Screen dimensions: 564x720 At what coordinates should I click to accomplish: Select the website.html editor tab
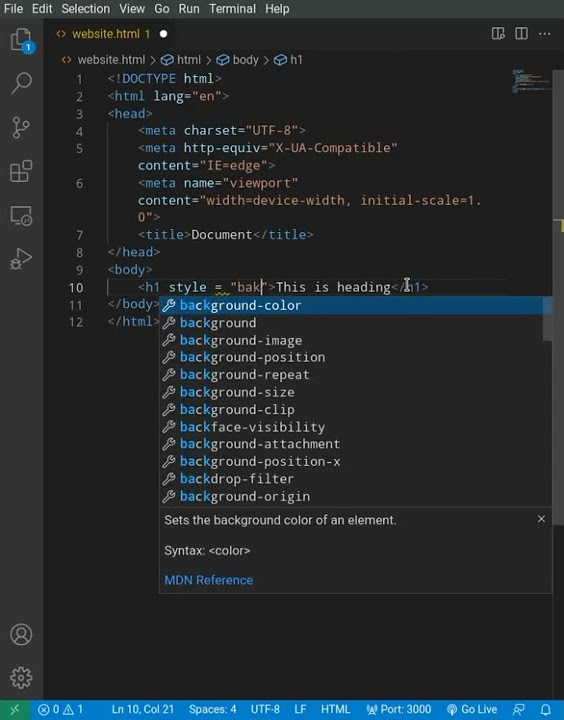(110, 34)
